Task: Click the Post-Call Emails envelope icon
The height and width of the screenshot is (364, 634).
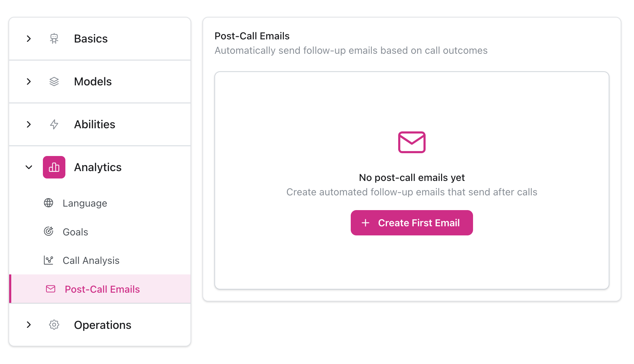Action: pos(51,289)
